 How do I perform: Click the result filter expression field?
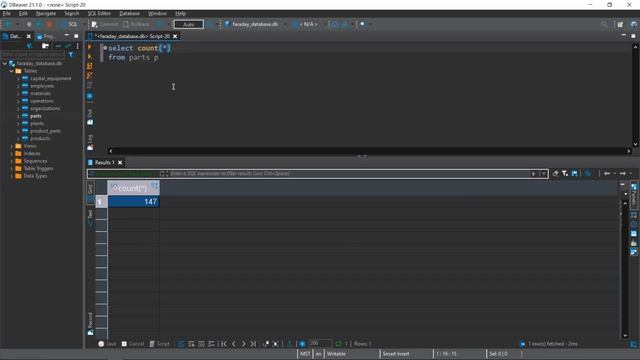(349, 173)
